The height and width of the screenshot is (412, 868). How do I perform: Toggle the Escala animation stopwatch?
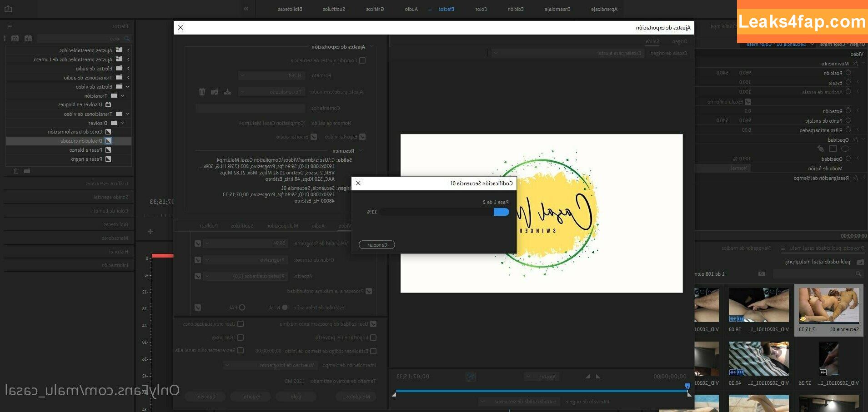[x=848, y=82]
